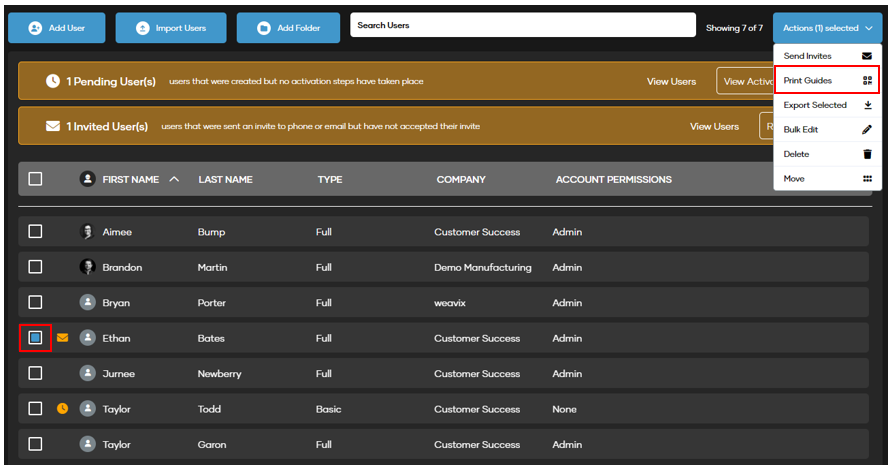Image resolution: width=889 pixels, height=468 pixels.
Task: Click the FIRST NAME column header
Action: 130,179
